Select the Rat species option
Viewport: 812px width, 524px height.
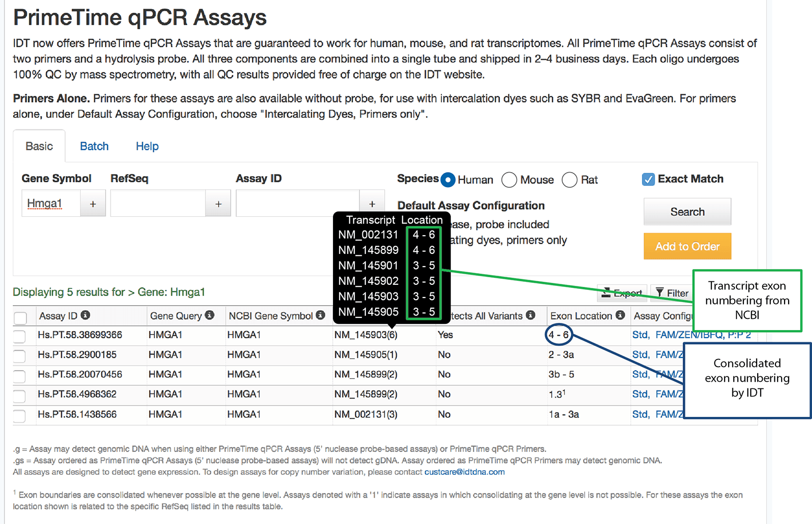[x=569, y=180]
